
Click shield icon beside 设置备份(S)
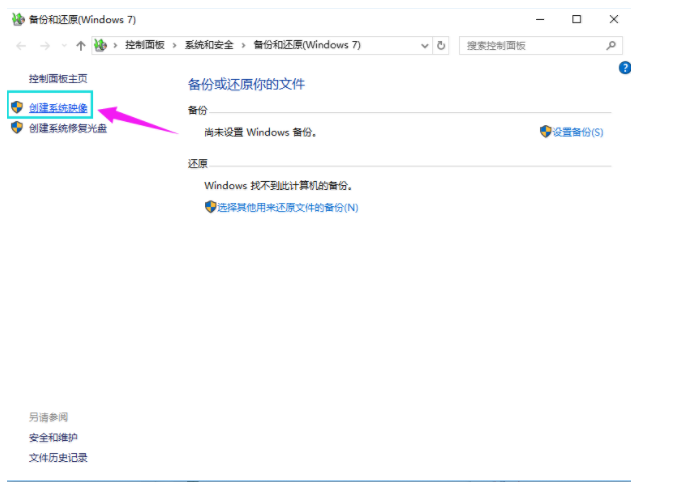coord(545,131)
